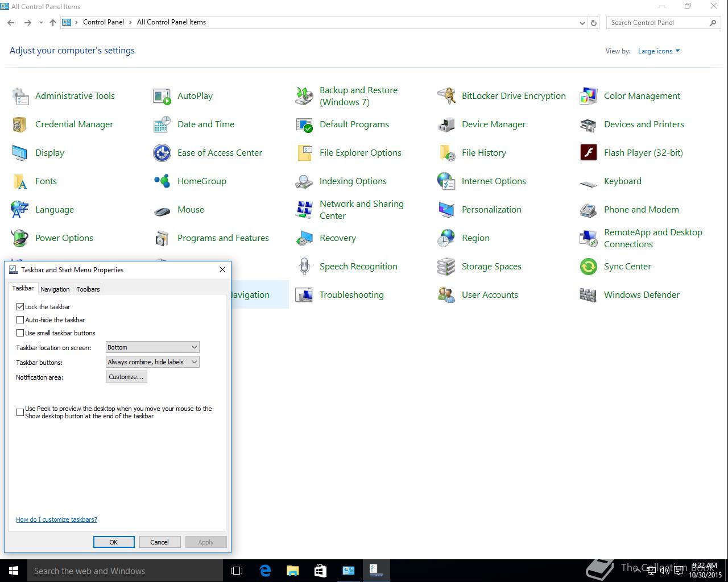The image size is (728, 582).
Task: Click Control Panel in the breadcrumb
Action: pos(104,22)
